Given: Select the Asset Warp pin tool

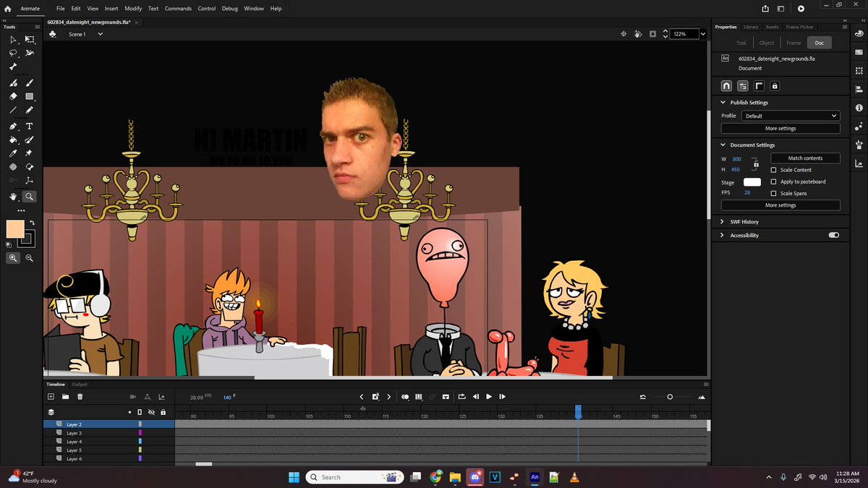Looking at the screenshot, I should [30, 153].
